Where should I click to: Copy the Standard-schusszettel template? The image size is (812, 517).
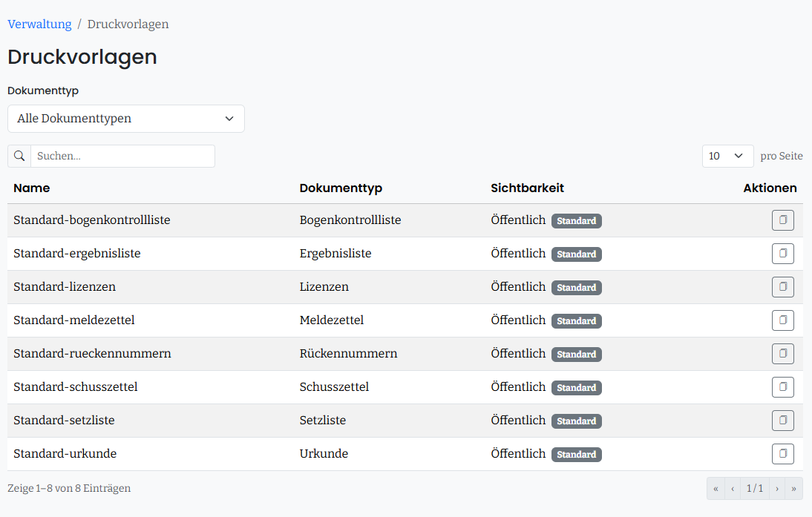(x=782, y=387)
